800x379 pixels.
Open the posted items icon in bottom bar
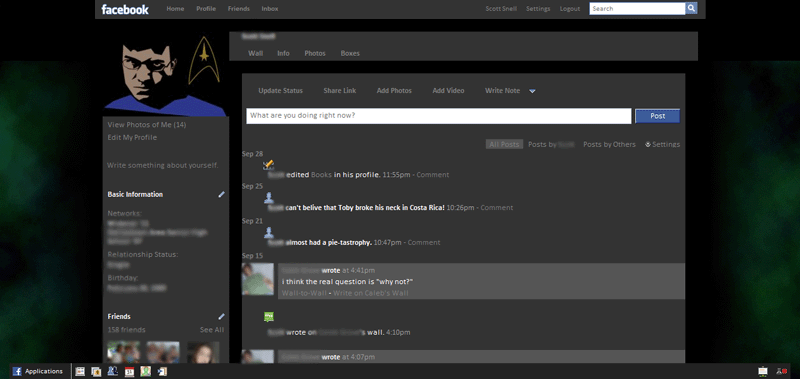pos(162,371)
